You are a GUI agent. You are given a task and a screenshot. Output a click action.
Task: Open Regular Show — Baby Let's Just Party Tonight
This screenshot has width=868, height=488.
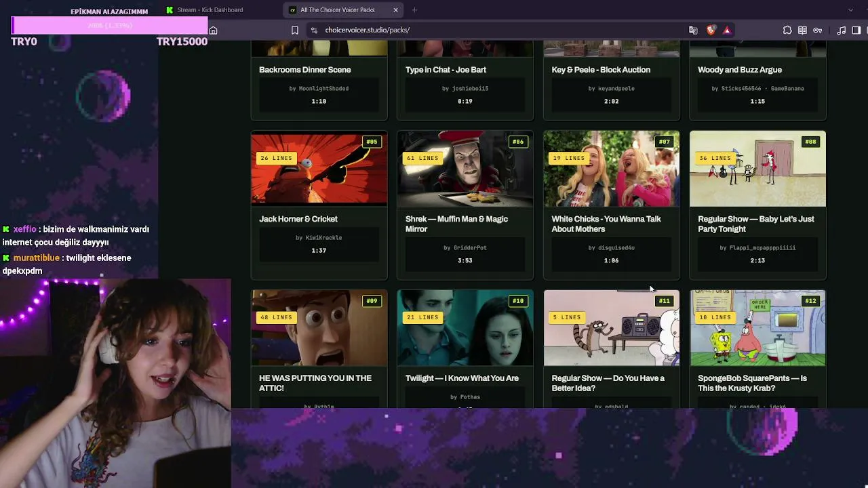tap(756, 224)
